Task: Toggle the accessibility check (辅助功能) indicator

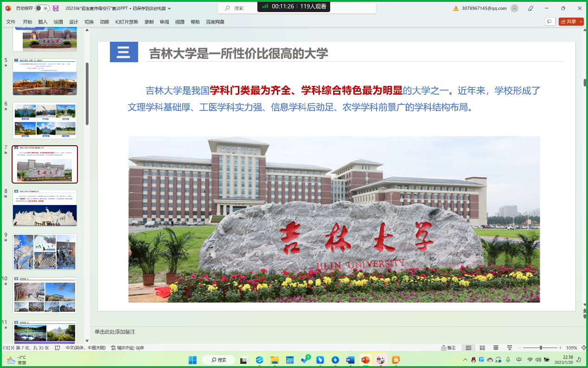Action: point(128,348)
